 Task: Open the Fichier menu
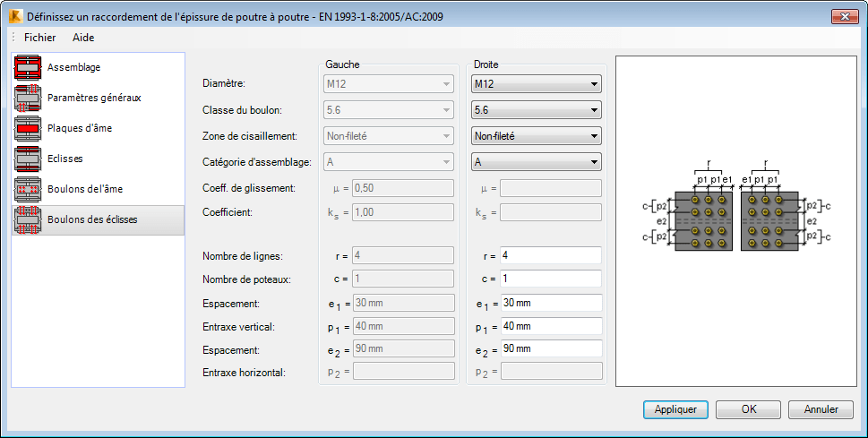[x=39, y=38]
